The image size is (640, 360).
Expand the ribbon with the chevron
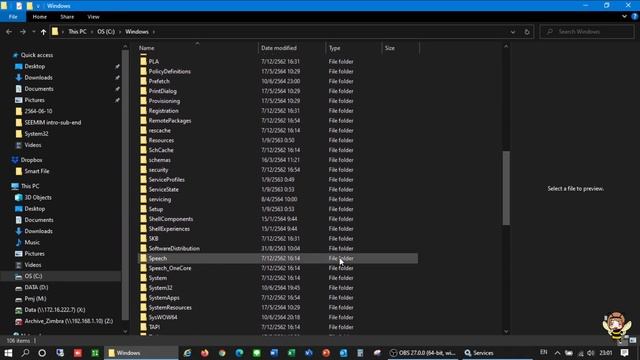pyautogui.click(x=624, y=17)
